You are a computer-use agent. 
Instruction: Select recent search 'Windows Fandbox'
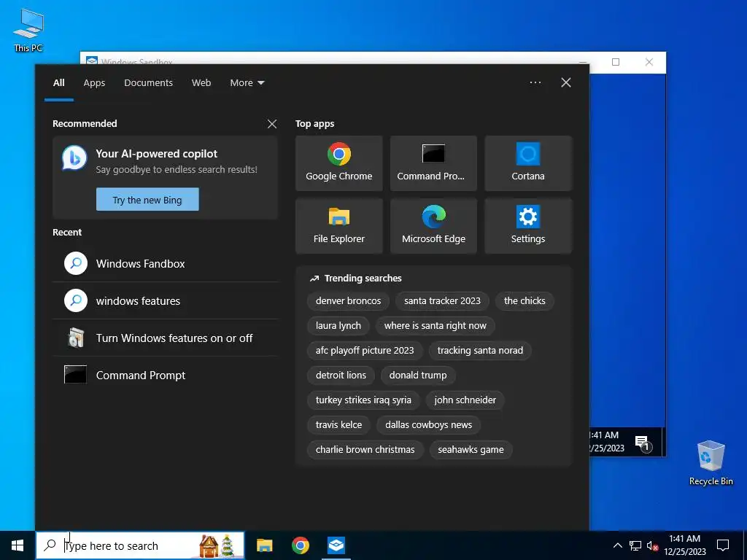point(166,264)
